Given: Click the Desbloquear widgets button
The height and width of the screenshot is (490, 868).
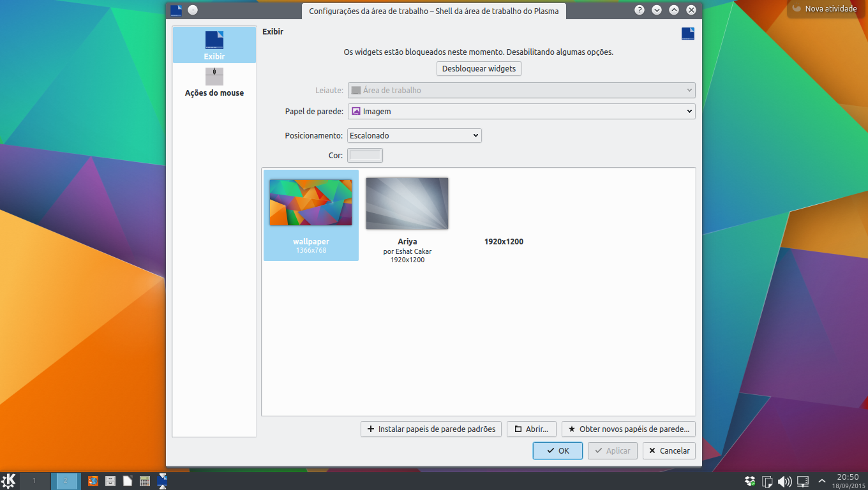Looking at the screenshot, I should click(479, 68).
